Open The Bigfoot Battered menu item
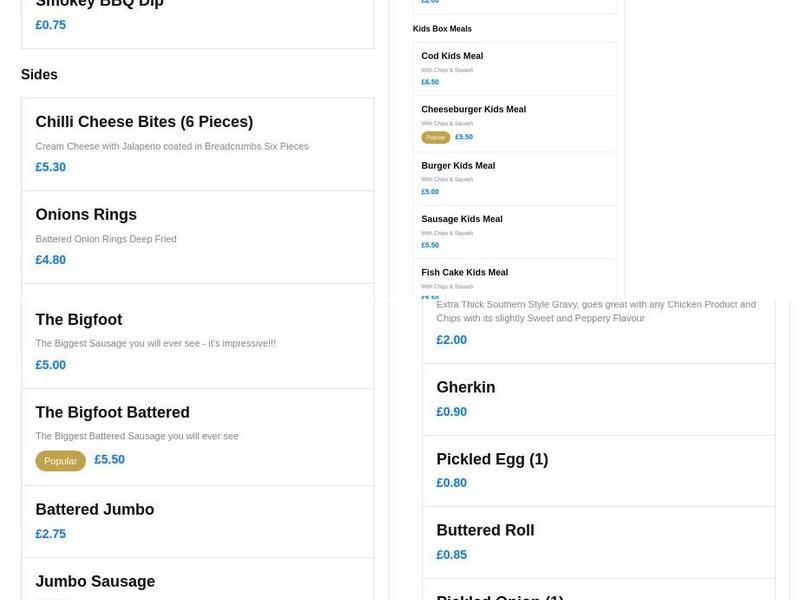The image size is (800, 600). point(112,413)
